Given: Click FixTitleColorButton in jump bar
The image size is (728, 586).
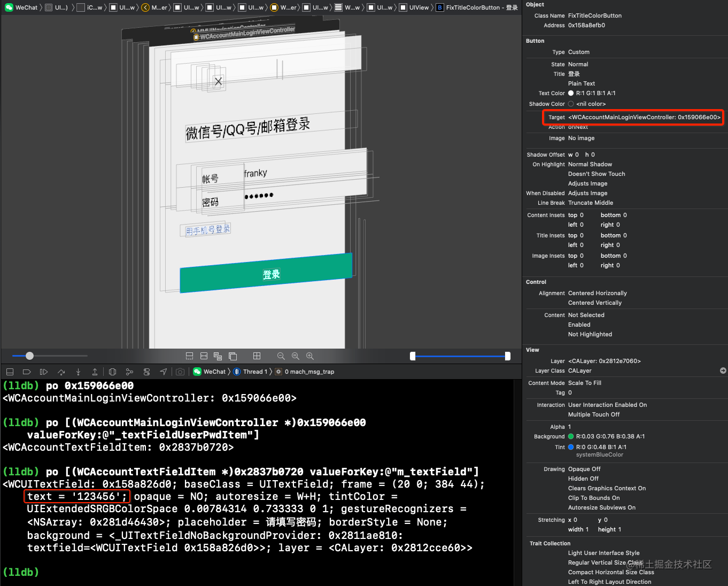Looking at the screenshot, I should pyautogui.click(x=477, y=7).
